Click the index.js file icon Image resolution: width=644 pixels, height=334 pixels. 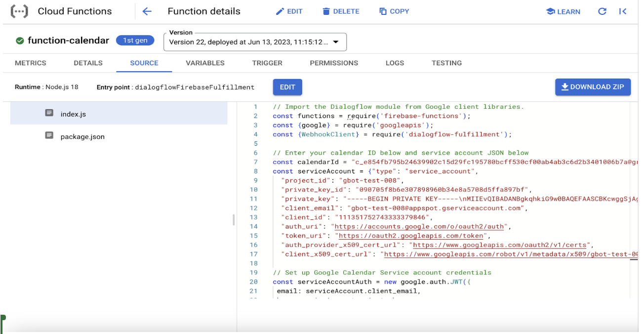49,113
